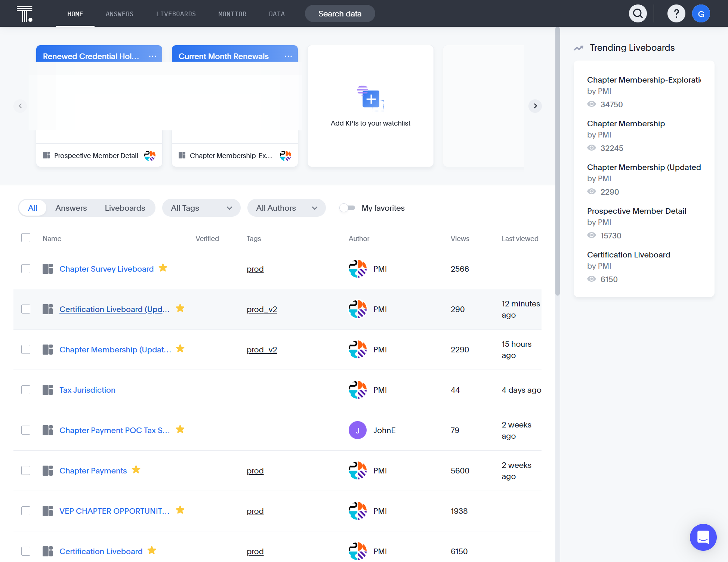Open the Liveboards nav tab
This screenshot has width=728, height=562.
click(x=176, y=14)
